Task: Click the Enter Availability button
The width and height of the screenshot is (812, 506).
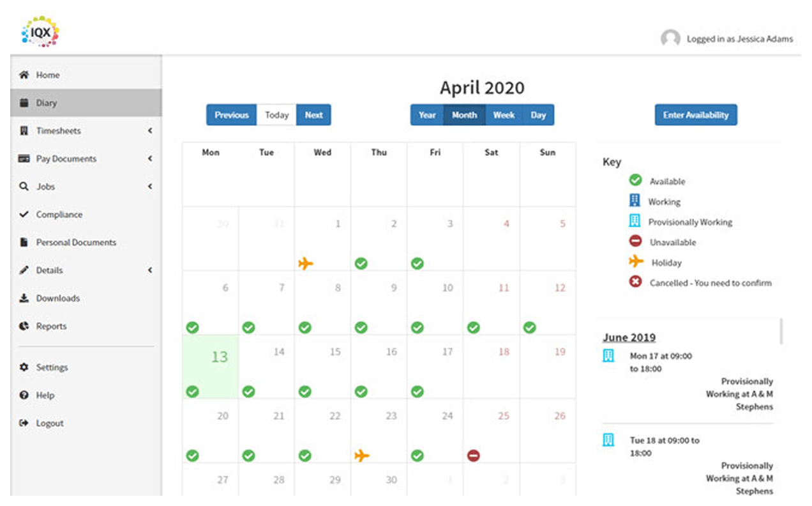Action: 695,115
